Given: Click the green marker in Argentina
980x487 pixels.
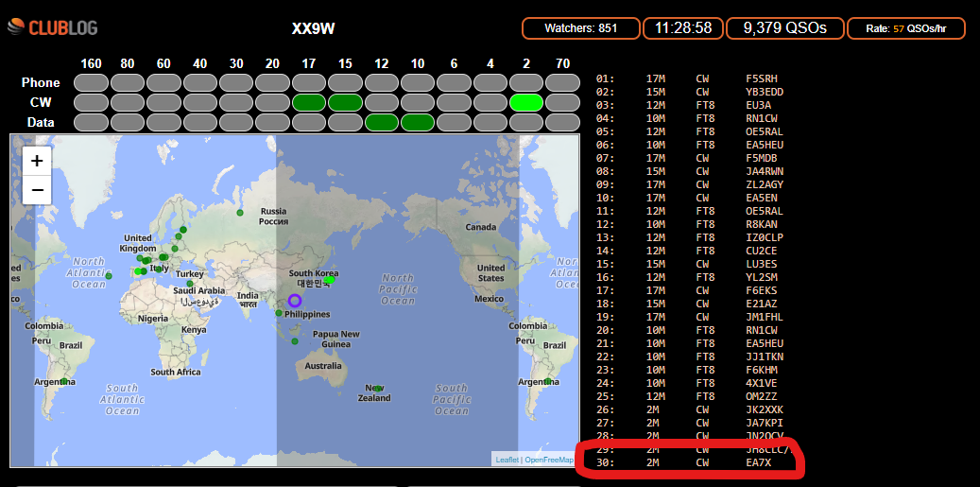Looking at the screenshot, I should [x=63, y=382].
